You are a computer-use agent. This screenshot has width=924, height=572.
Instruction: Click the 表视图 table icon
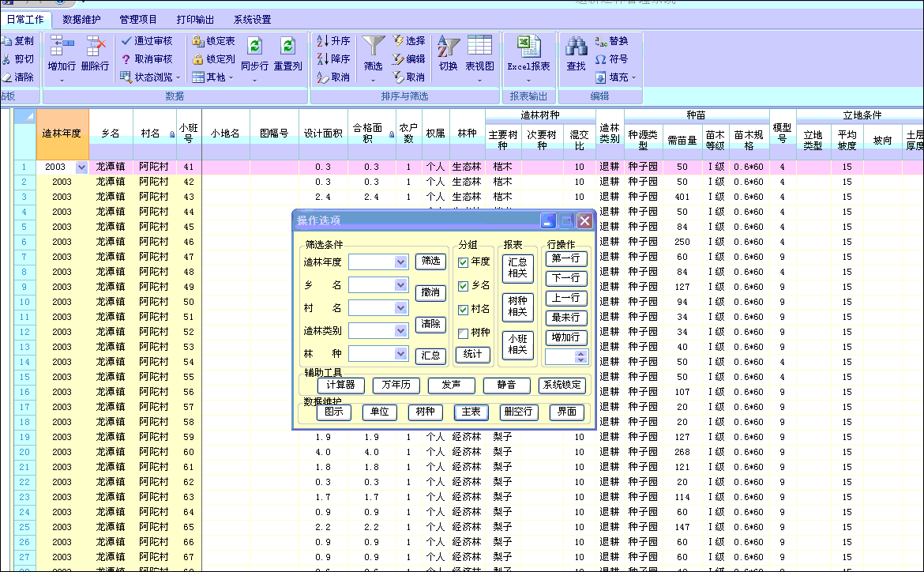[x=479, y=45]
